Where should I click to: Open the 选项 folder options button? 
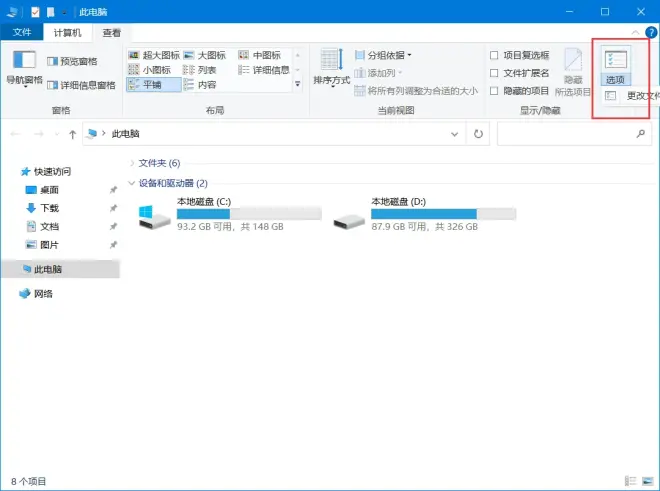click(615, 66)
